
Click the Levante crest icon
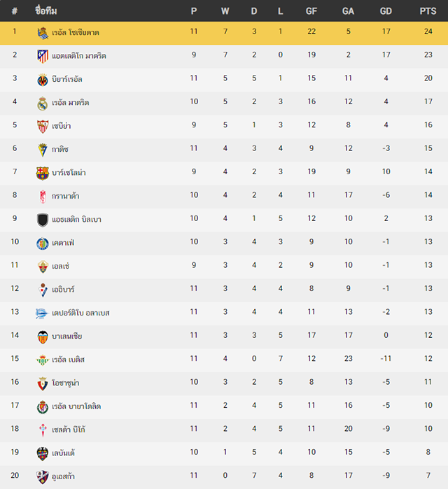(x=43, y=454)
